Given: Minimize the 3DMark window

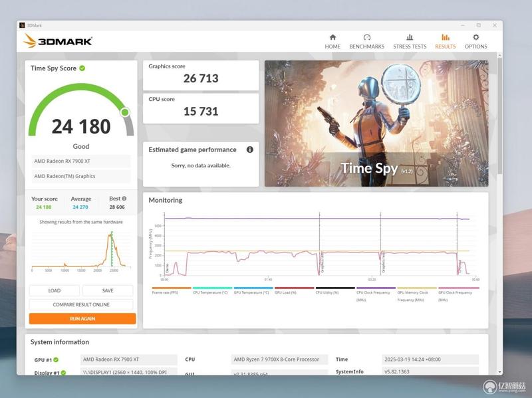Looking at the screenshot, I should tap(463, 25).
